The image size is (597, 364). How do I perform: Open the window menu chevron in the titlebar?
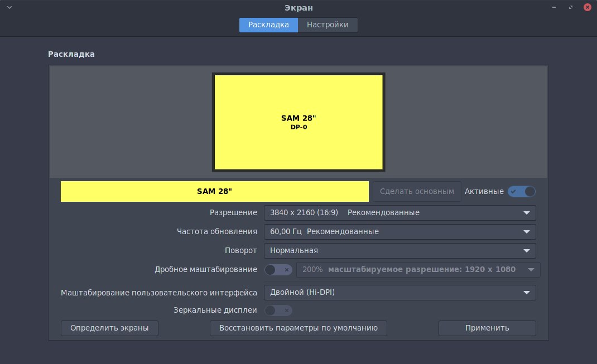[9, 7]
